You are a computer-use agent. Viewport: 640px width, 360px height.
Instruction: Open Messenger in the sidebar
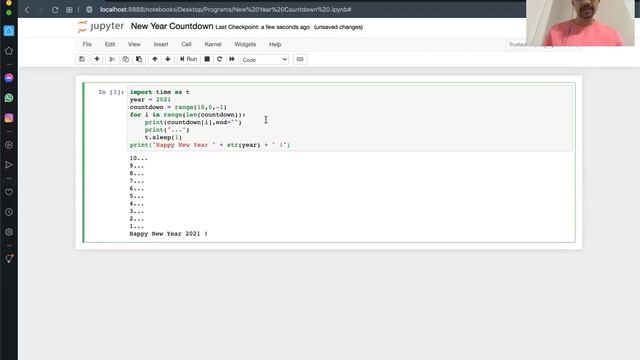pos(9,78)
